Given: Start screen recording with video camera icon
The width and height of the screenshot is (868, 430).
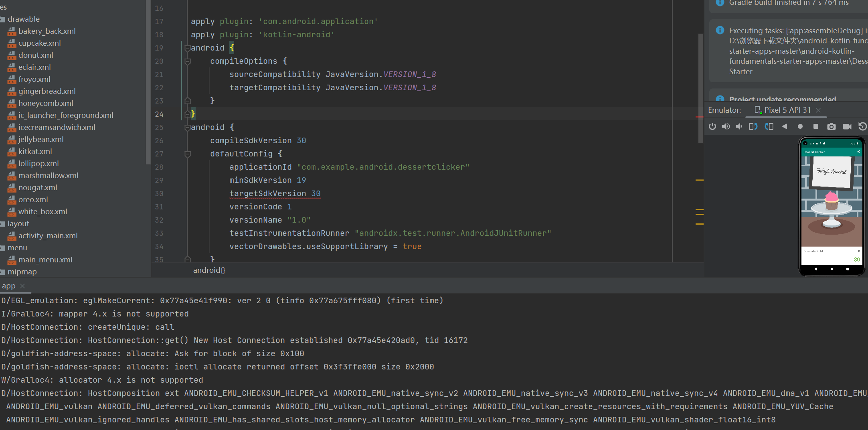Looking at the screenshot, I should 847,127.
